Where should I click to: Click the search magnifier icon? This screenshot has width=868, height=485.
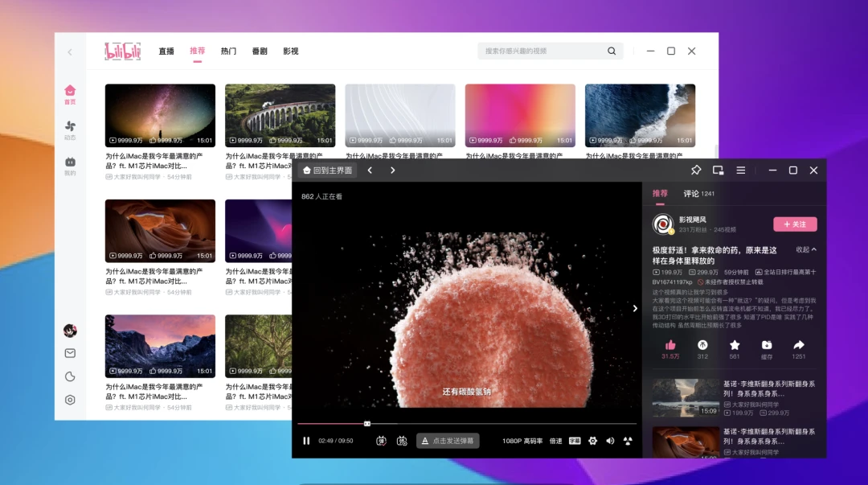click(x=612, y=51)
